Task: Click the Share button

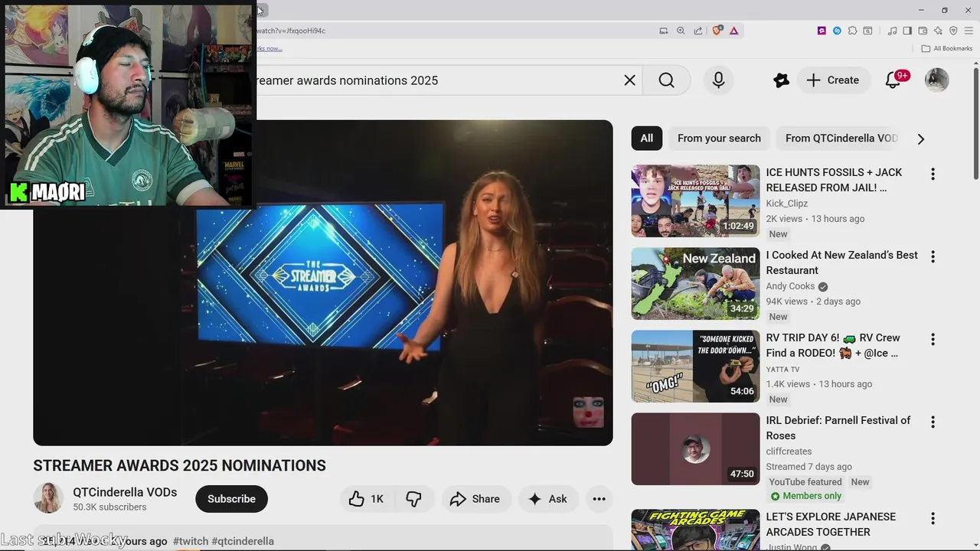Action: tap(475, 499)
